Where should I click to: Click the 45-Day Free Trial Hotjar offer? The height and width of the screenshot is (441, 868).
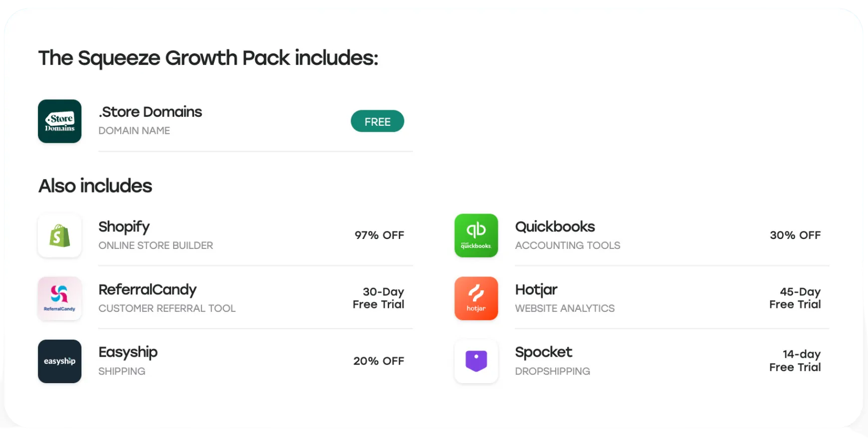[795, 298]
